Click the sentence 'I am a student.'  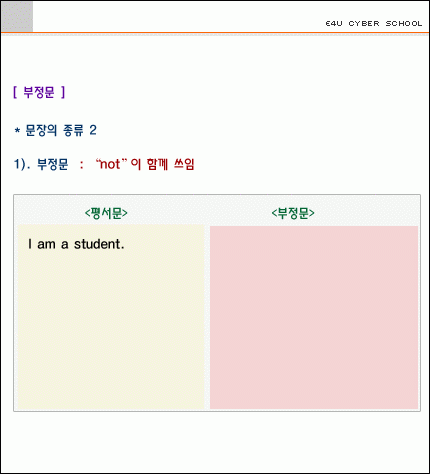[76, 244]
